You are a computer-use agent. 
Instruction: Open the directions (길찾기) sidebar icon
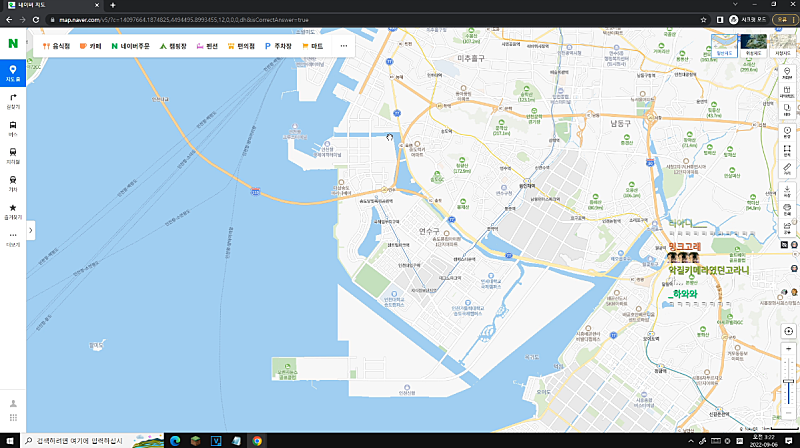coord(13,99)
